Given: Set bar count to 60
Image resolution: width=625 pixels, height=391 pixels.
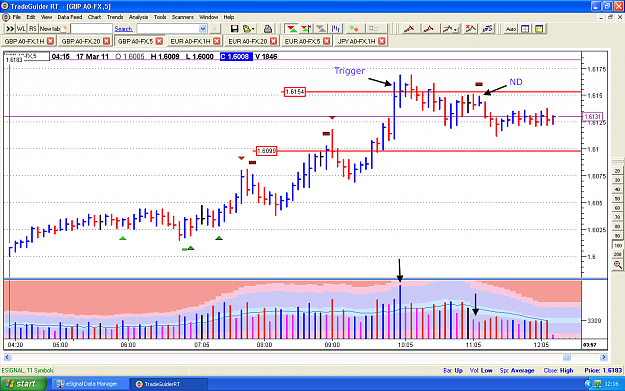Looking at the screenshot, I should (x=617, y=208).
